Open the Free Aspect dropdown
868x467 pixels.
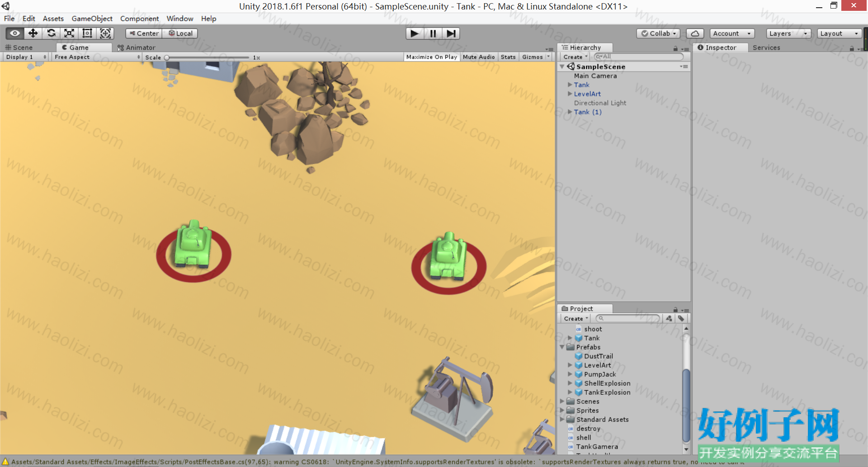pos(97,57)
